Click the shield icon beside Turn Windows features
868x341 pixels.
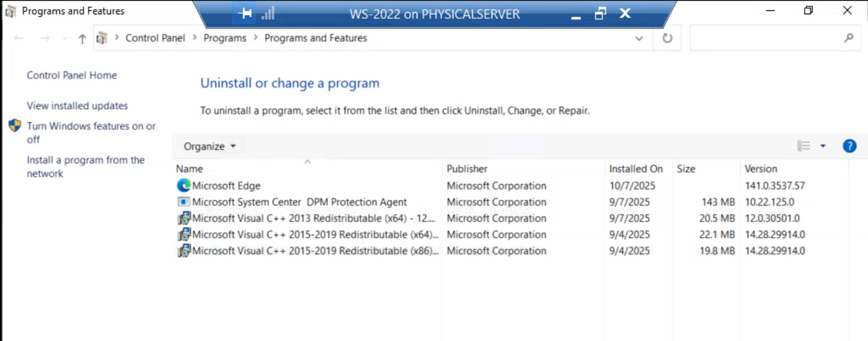[15, 126]
